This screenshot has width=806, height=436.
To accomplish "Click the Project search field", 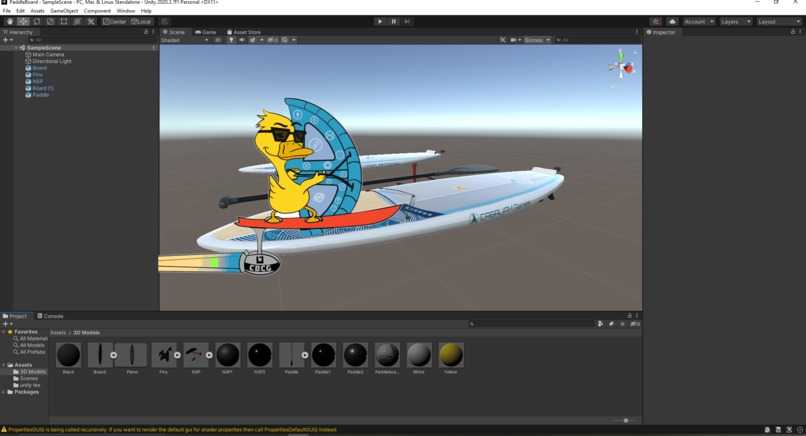I will click(x=530, y=324).
